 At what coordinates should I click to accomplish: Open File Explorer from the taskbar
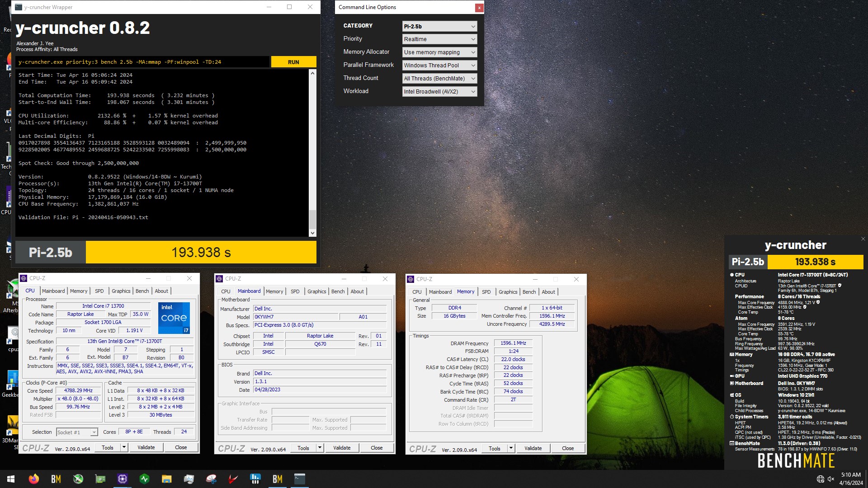pyautogui.click(x=167, y=479)
